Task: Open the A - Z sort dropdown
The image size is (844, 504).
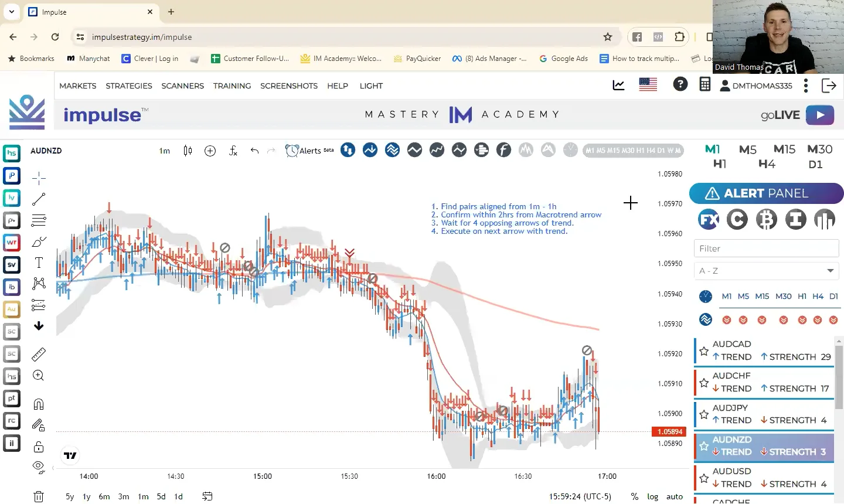Action: pyautogui.click(x=766, y=271)
